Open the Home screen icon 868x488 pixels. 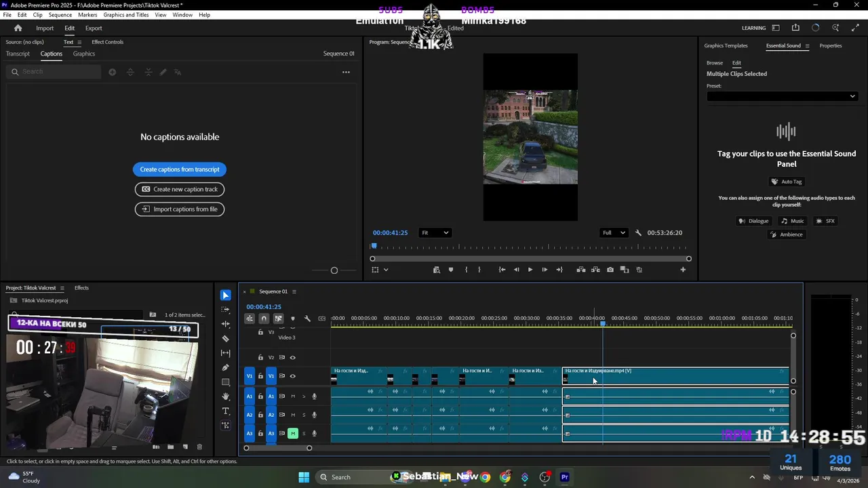(18, 28)
